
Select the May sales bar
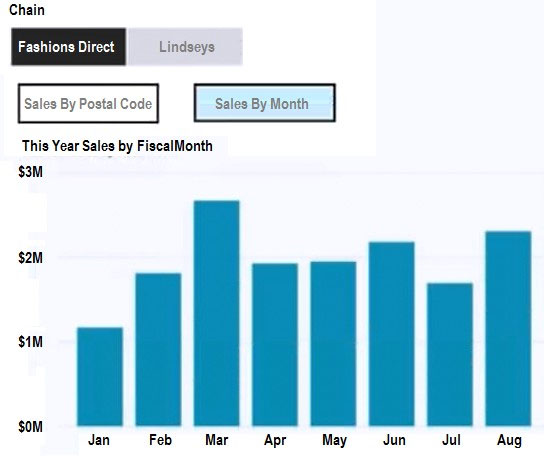(333, 344)
